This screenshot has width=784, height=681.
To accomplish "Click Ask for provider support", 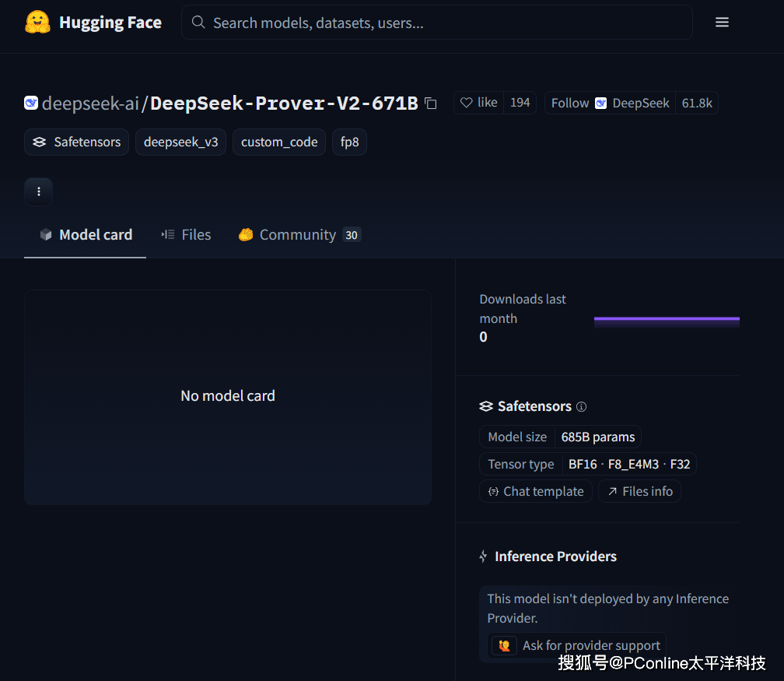I will click(x=576, y=645).
